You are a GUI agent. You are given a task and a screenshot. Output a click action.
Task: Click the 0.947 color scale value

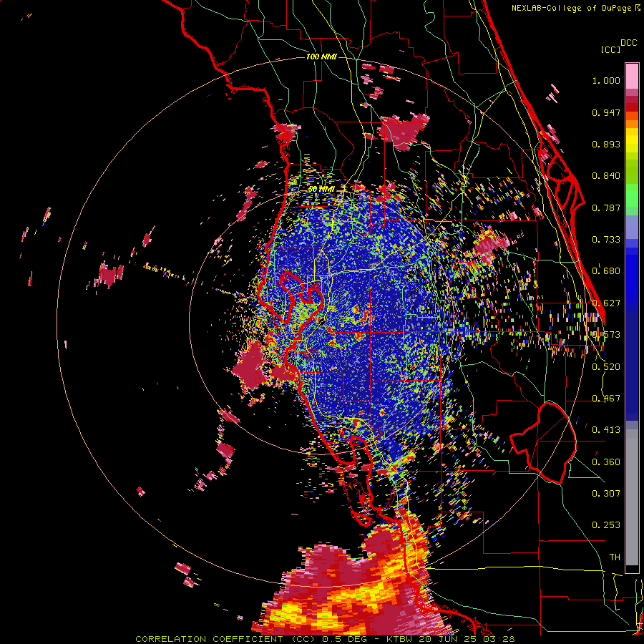click(x=606, y=112)
